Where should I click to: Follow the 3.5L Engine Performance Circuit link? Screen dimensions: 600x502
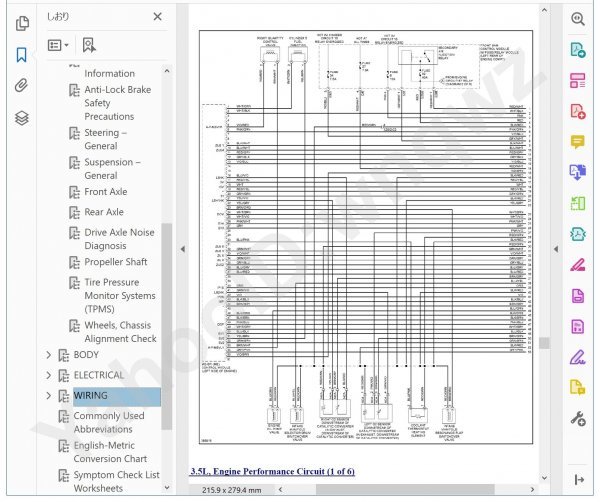(272, 471)
